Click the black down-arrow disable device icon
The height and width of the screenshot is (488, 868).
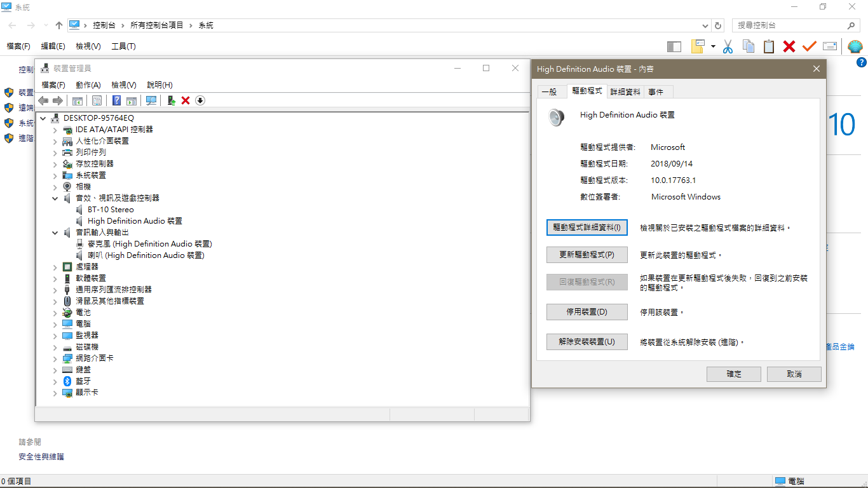(x=200, y=100)
